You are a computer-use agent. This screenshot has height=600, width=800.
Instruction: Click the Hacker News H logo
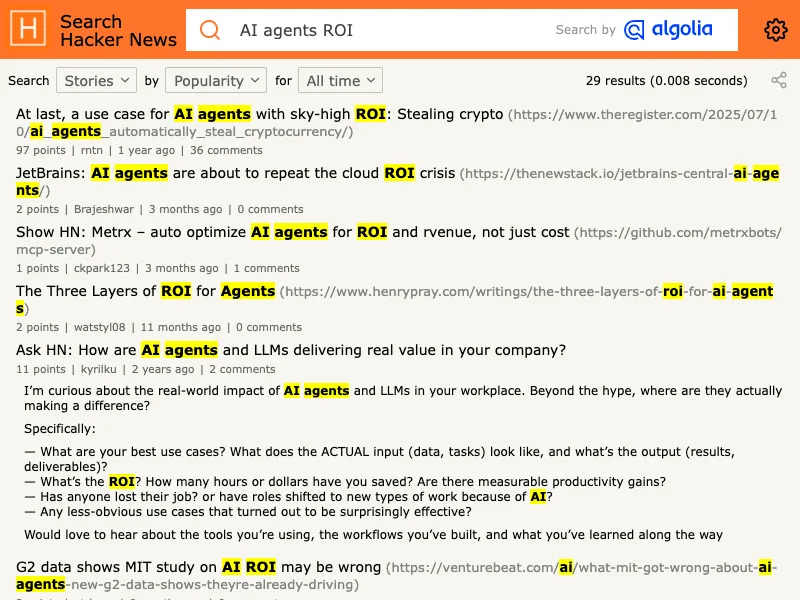[x=28, y=29]
